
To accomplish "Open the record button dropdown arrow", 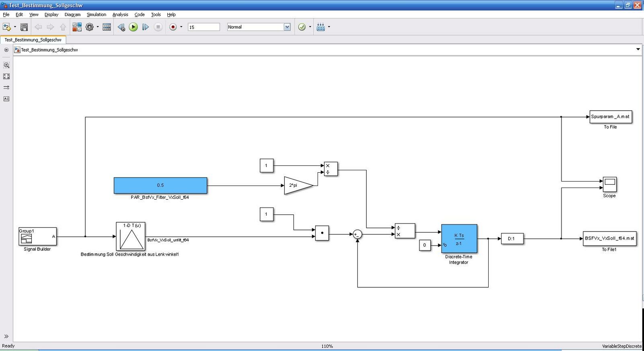I will (x=181, y=27).
